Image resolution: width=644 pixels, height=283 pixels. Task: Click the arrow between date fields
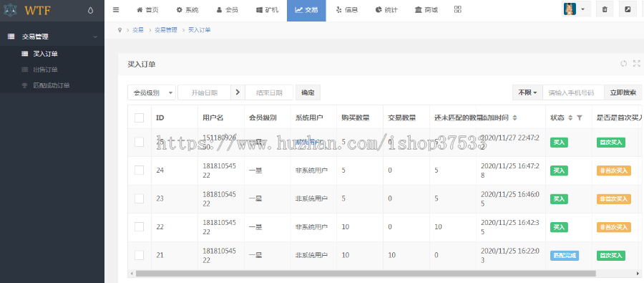click(238, 92)
